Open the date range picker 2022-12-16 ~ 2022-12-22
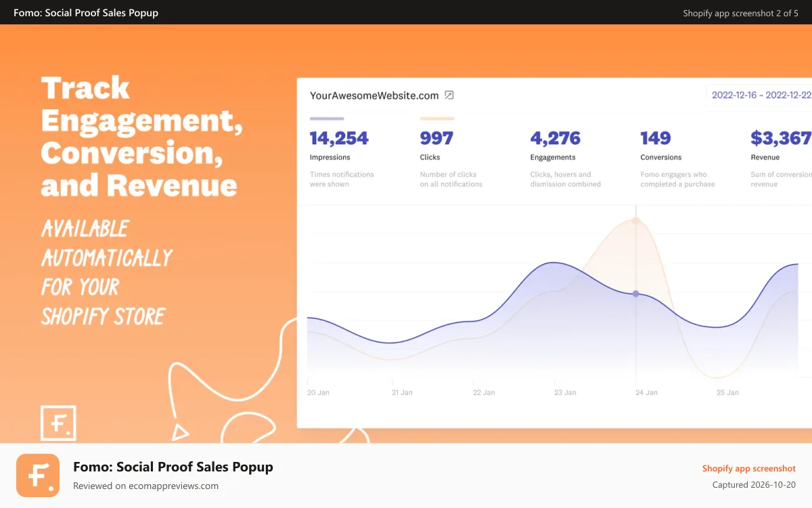The height and width of the screenshot is (508, 812). (x=761, y=95)
